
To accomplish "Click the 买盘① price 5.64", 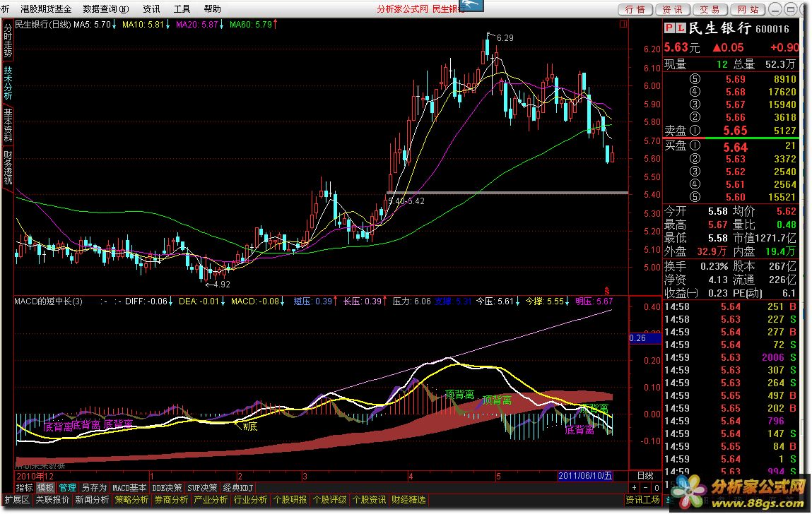I will point(736,148).
